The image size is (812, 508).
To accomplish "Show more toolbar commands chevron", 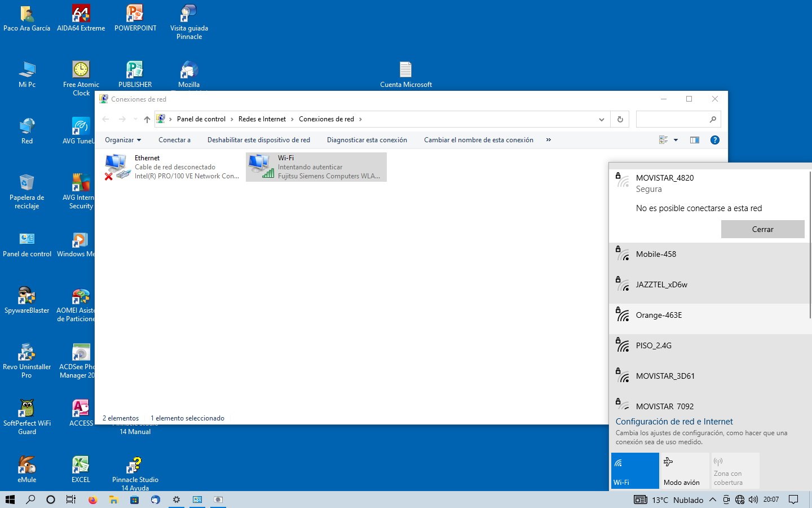I will [548, 140].
